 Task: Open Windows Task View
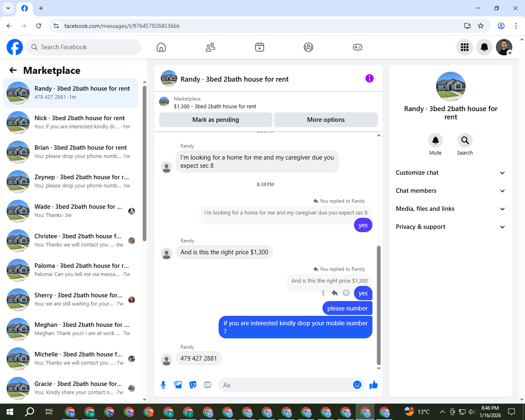pos(49,412)
